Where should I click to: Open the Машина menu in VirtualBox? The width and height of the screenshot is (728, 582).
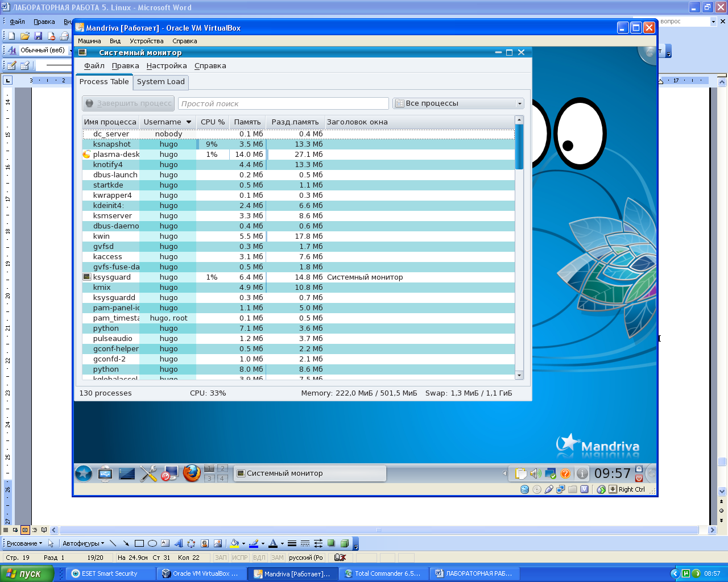tap(89, 41)
